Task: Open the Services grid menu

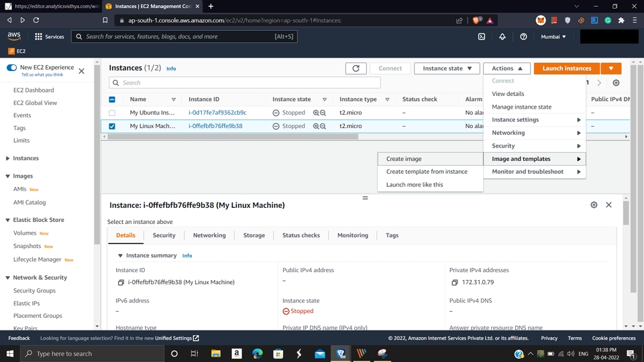Action: point(49,36)
